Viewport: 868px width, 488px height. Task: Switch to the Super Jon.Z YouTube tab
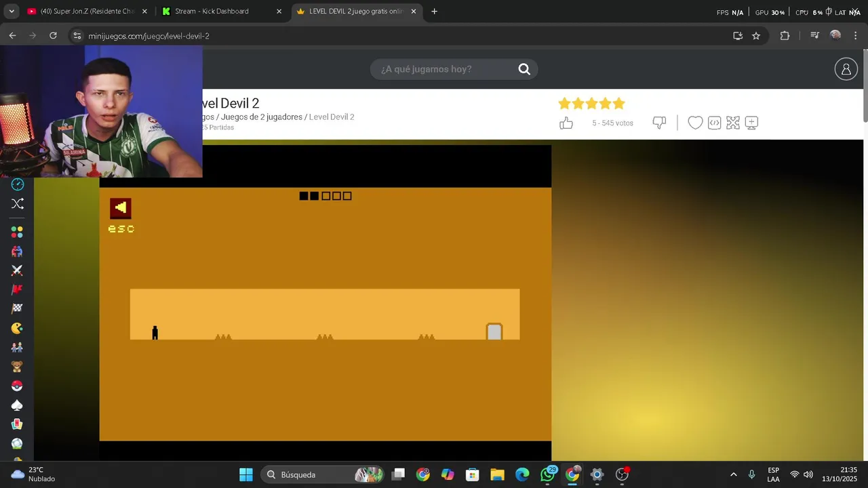pyautogui.click(x=85, y=12)
